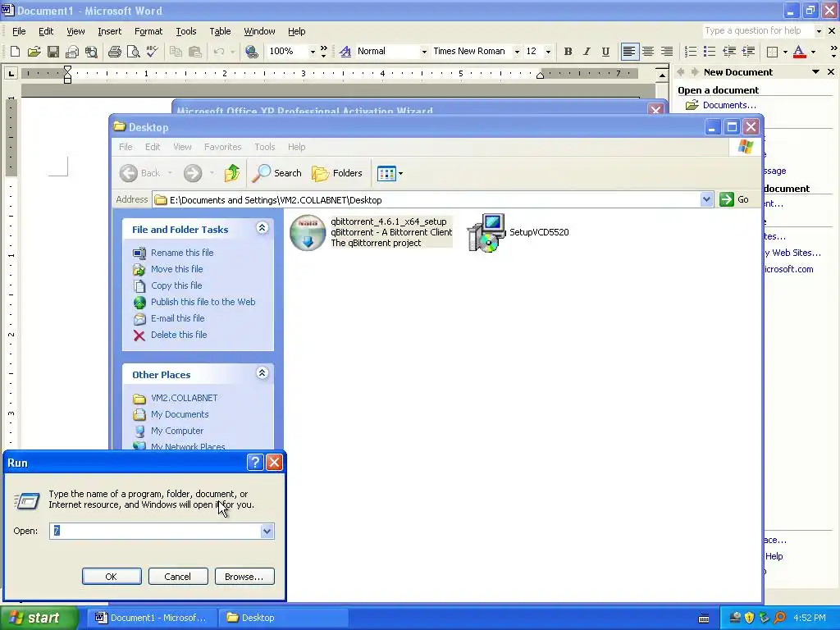This screenshot has width=840, height=630.
Task: Collapse the Other Places panel
Action: pyautogui.click(x=262, y=373)
